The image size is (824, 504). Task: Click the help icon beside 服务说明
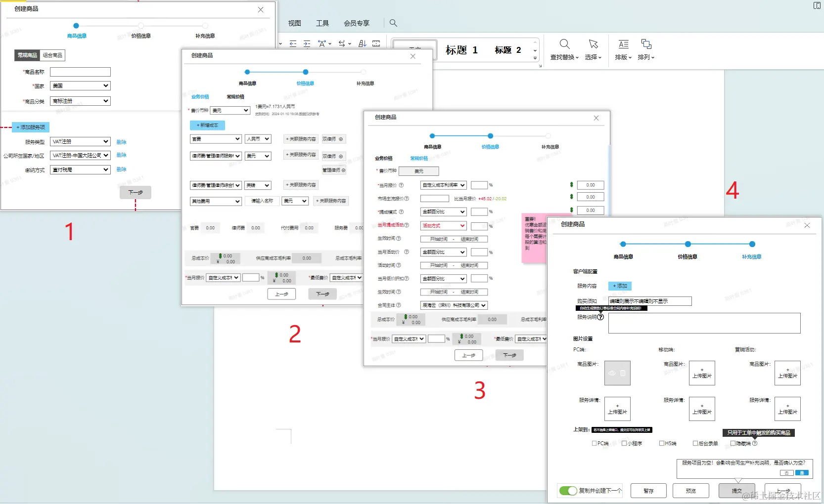pos(600,317)
